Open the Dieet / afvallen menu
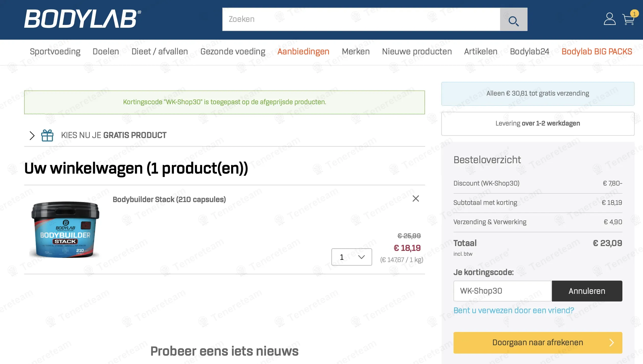643x364 pixels. click(160, 52)
